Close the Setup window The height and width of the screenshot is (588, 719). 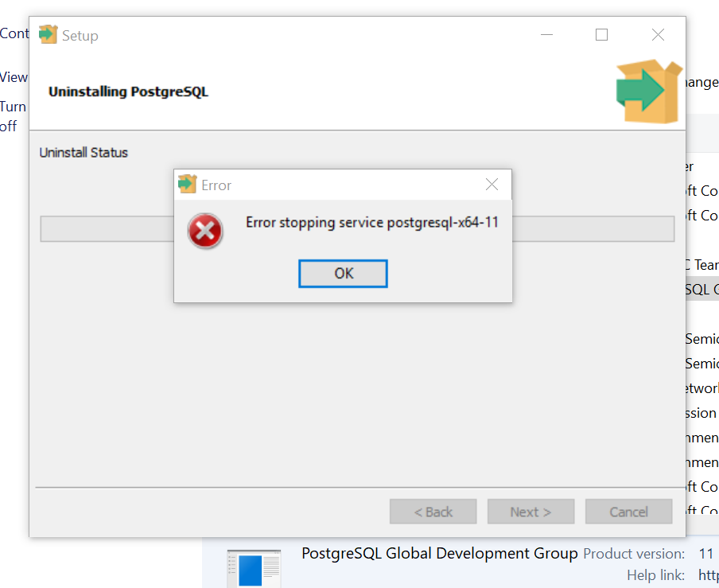click(658, 35)
